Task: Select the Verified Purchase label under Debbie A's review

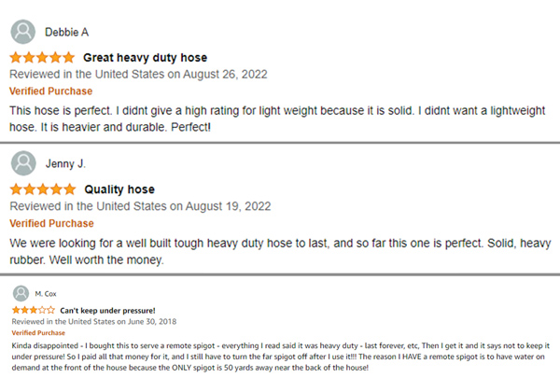Action: pyautogui.click(x=50, y=91)
